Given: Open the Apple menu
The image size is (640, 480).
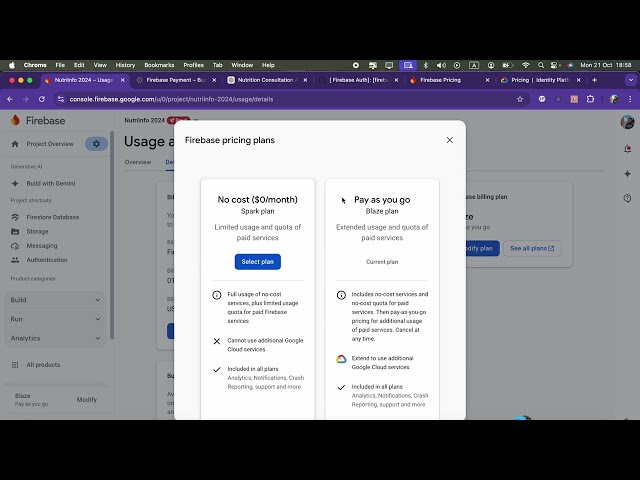Looking at the screenshot, I should (x=12, y=65).
